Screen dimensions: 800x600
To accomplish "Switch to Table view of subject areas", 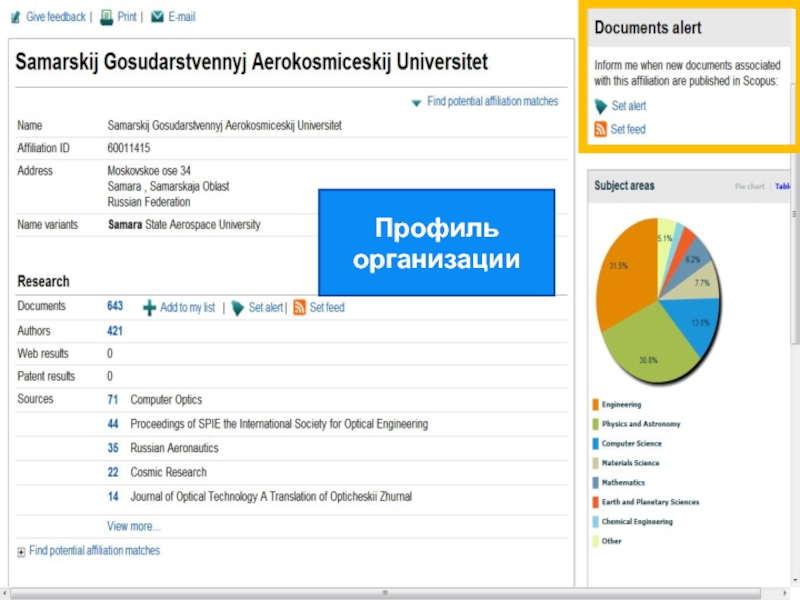I will (x=783, y=186).
